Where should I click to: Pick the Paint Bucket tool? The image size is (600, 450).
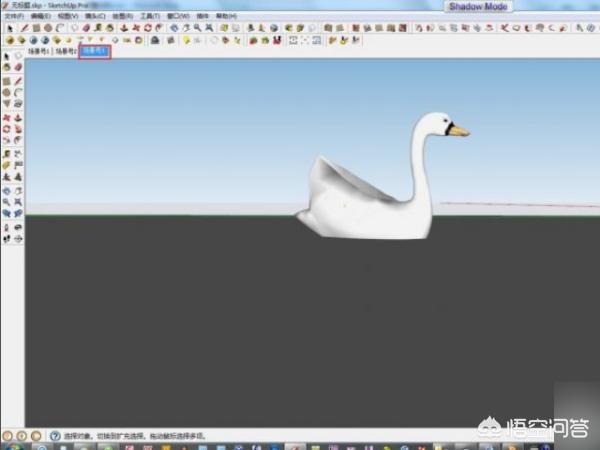coord(7,68)
